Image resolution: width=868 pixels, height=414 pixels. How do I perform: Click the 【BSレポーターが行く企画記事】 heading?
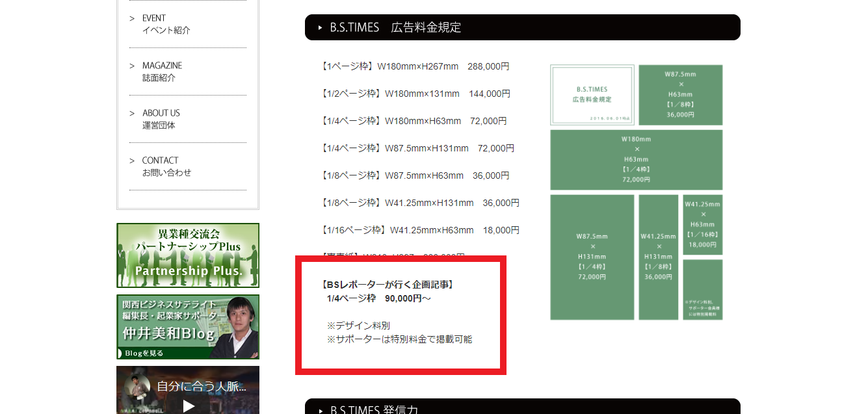point(388,285)
